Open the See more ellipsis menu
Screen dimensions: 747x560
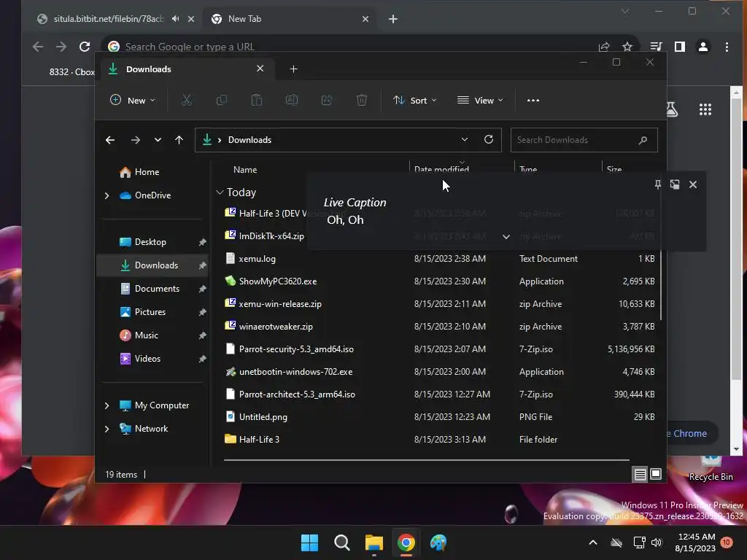point(533,101)
